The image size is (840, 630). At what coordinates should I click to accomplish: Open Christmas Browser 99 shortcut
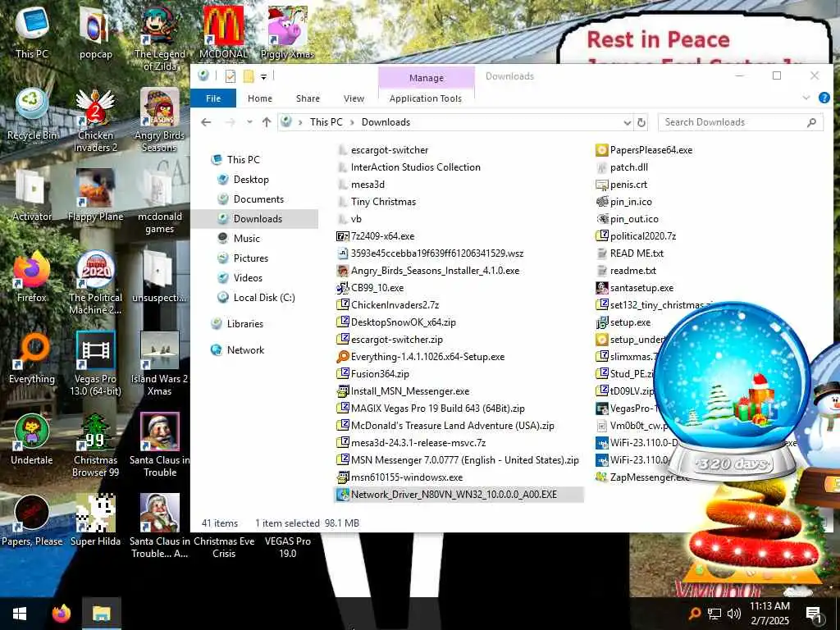click(95, 445)
